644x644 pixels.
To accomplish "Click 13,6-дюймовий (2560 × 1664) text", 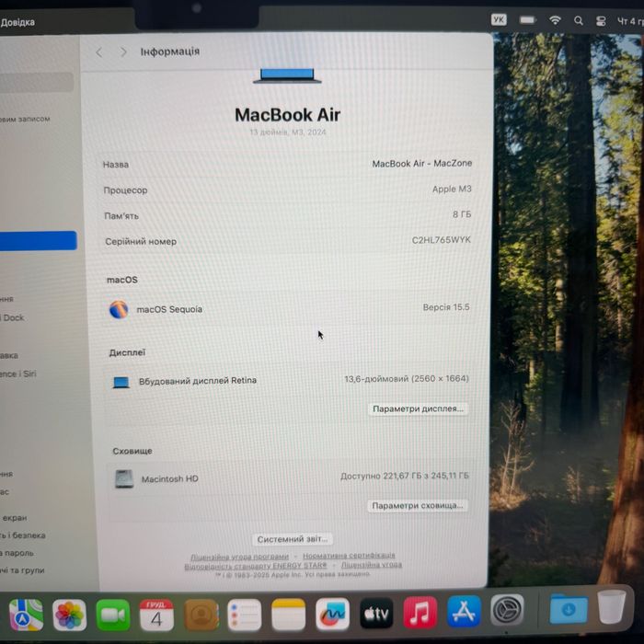I will [x=407, y=379].
